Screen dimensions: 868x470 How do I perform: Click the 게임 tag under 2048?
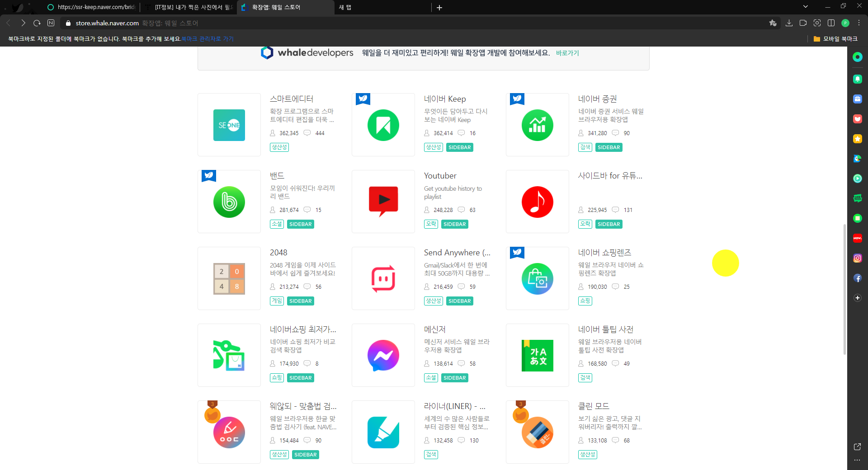coord(277,301)
